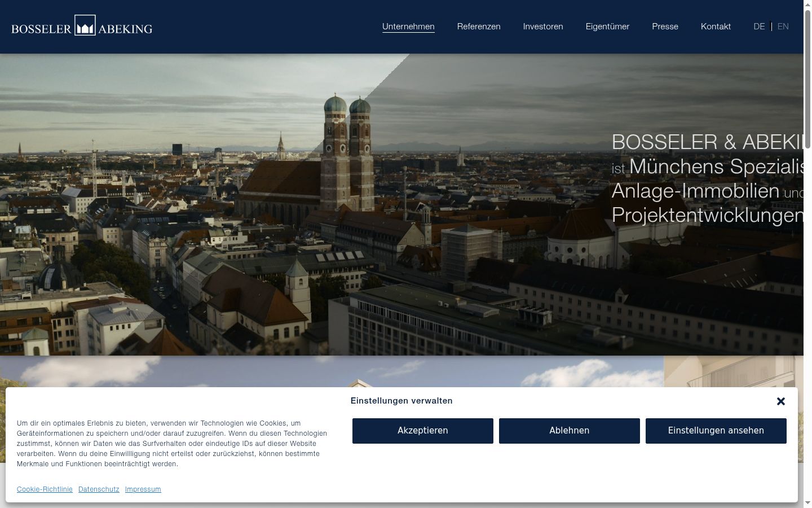Click the Bosseler Abeking logo

[x=82, y=26]
